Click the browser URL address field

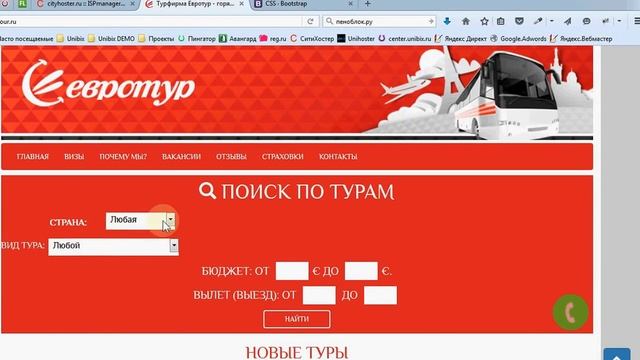click(x=151, y=21)
